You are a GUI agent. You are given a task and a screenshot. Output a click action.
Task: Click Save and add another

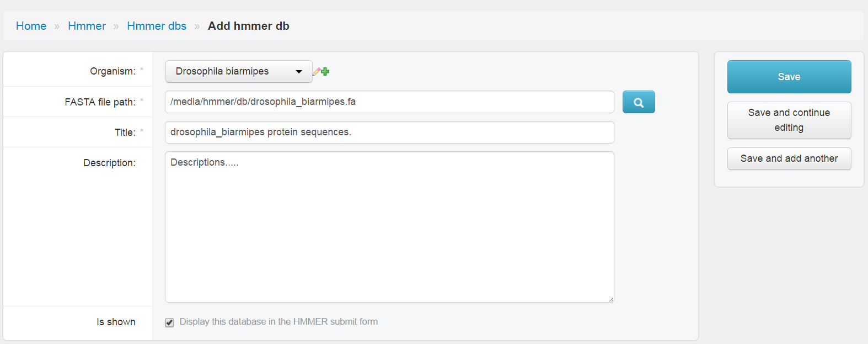pyautogui.click(x=789, y=158)
